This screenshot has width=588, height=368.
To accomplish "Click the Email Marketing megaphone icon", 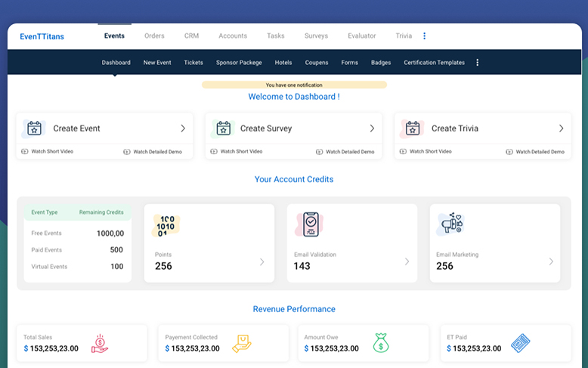I will point(450,224).
